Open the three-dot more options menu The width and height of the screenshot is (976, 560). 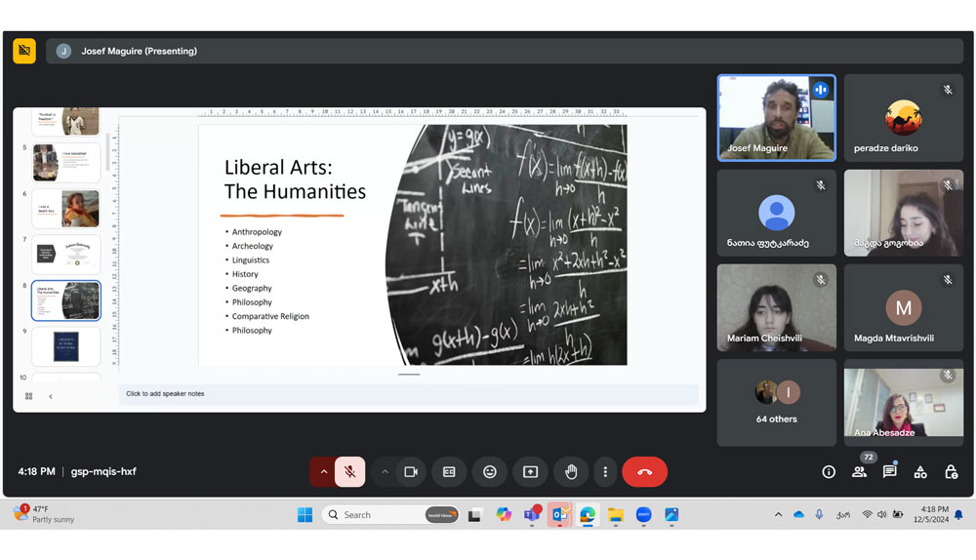tap(605, 472)
